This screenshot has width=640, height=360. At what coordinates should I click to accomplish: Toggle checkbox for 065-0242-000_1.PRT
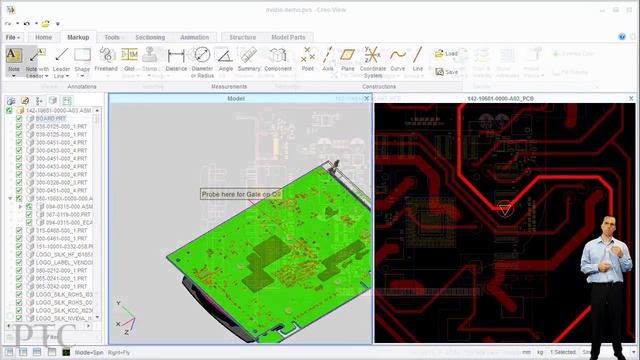(19, 286)
